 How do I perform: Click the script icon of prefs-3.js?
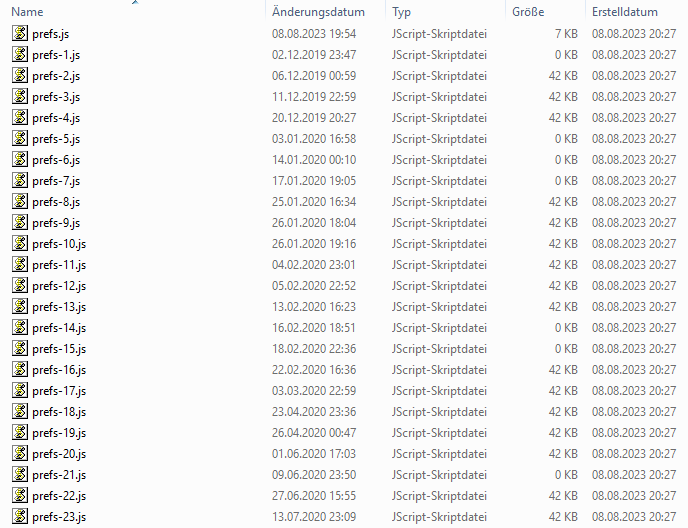[x=20, y=96]
